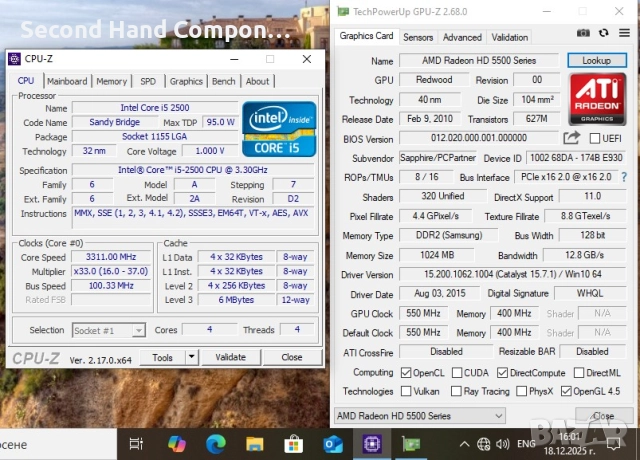Click the GPU-Z refresh icon
The width and height of the screenshot is (640, 460).
(x=604, y=33)
